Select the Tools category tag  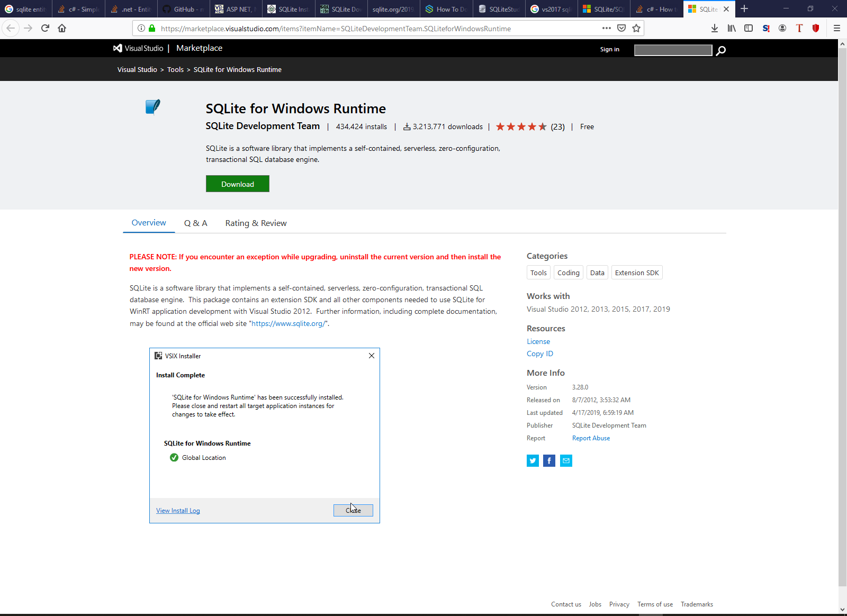[538, 273]
